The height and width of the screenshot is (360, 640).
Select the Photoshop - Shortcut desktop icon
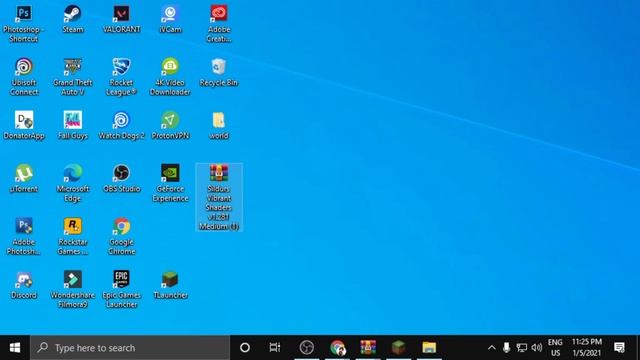pyautogui.click(x=24, y=24)
